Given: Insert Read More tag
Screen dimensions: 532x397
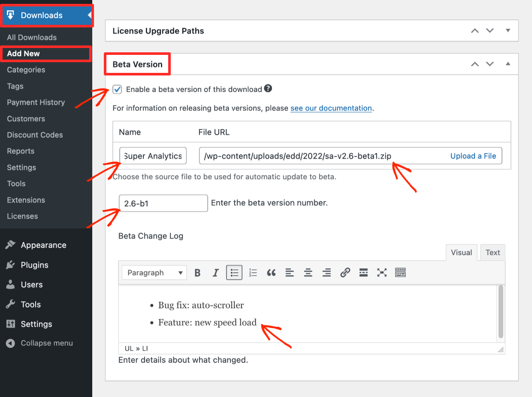Looking at the screenshot, I should (x=363, y=273).
